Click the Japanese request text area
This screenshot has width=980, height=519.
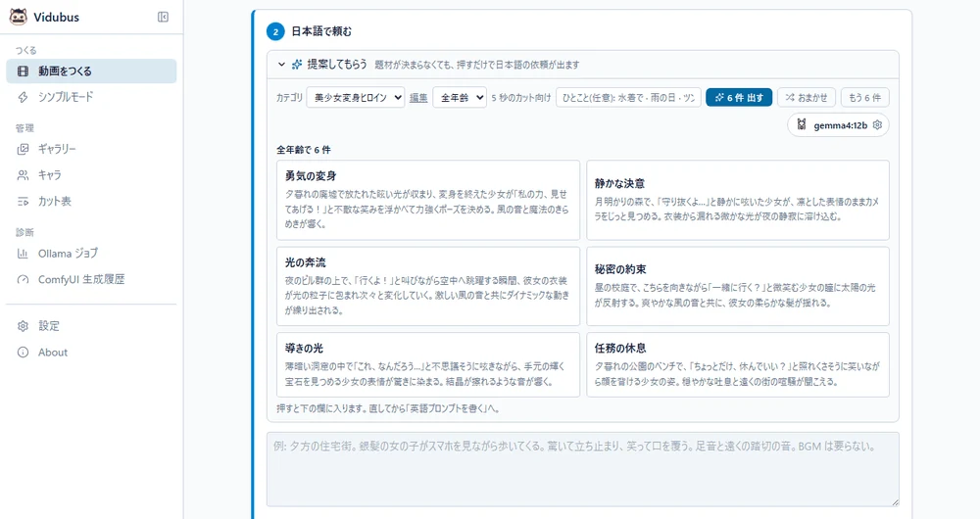pyautogui.click(x=582, y=469)
